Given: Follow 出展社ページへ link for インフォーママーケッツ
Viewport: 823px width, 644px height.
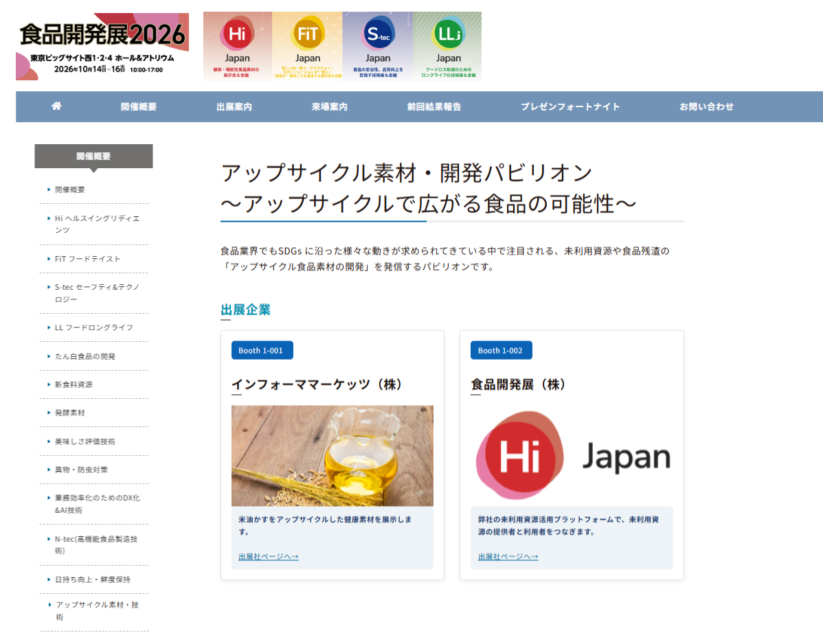Looking at the screenshot, I should [268, 556].
